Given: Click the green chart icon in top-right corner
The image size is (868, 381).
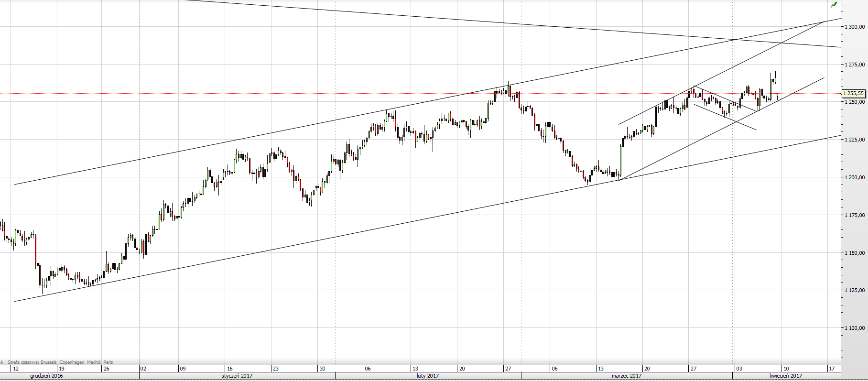Looking at the screenshot, I should pos(834,5).
